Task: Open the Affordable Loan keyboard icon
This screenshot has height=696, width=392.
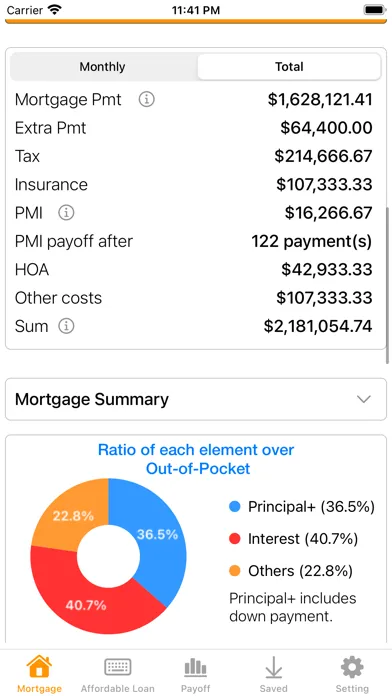Action: 118,667
